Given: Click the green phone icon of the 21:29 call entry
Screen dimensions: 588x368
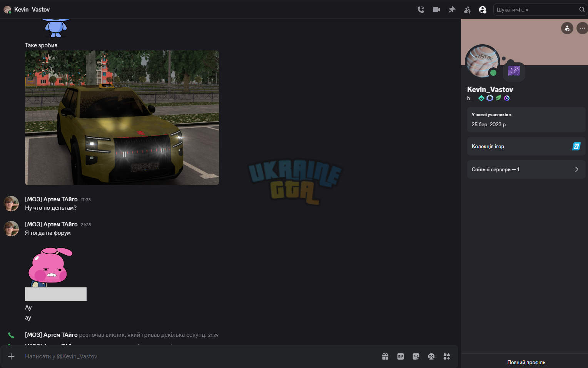Looking at the screenshot, I should click(11, 335).
